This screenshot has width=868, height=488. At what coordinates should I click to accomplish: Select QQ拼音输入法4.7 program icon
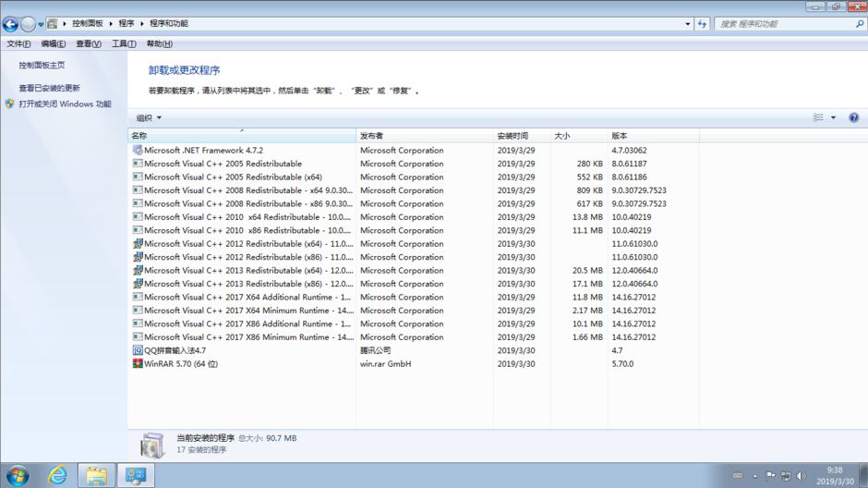click(138, 350)
